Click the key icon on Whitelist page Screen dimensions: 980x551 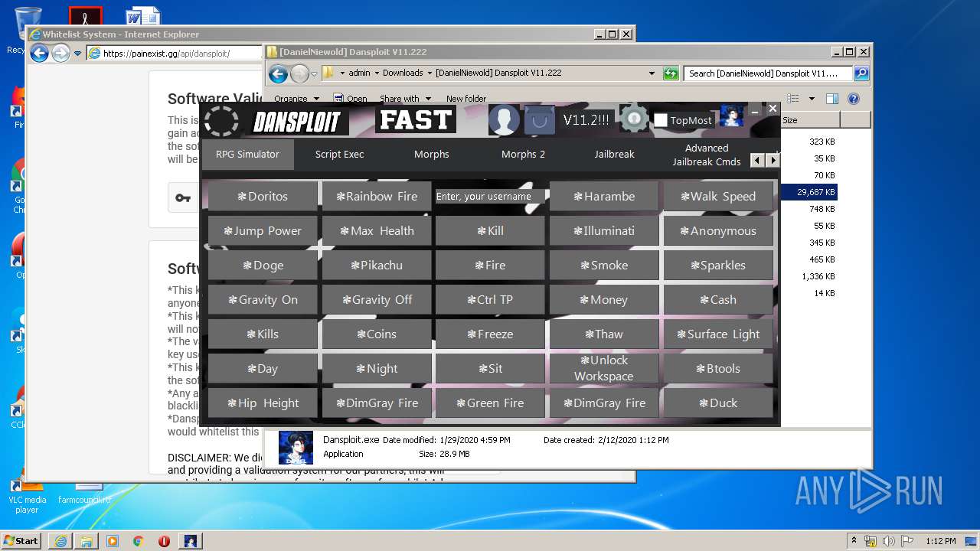coord(183,198)
